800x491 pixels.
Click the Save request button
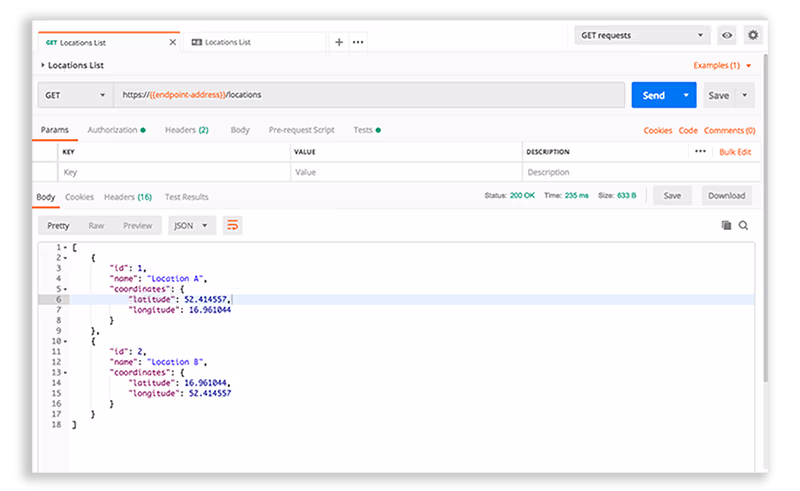719,95
